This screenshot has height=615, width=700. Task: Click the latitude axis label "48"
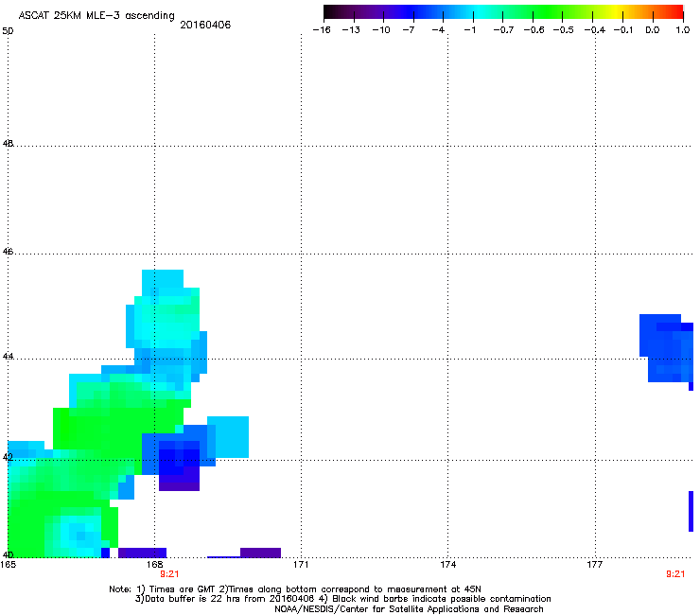click(8, 144)
